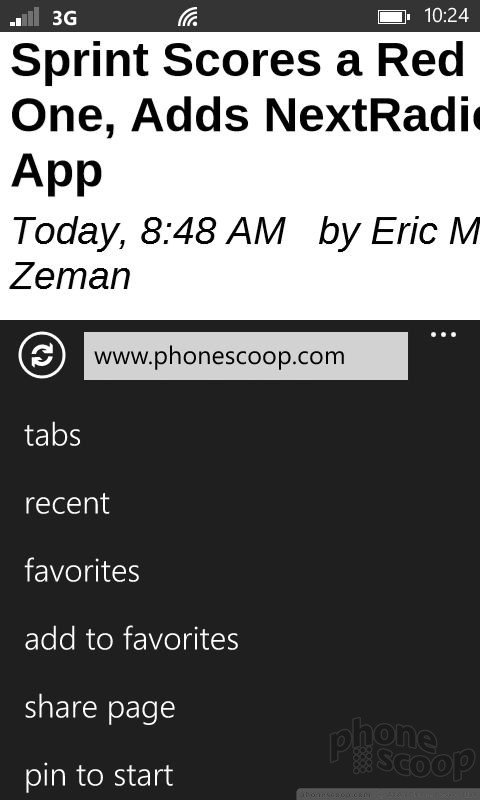Tap the NextRadio word in headline
This screenshot has height=800, width=480.
[372, 116]
